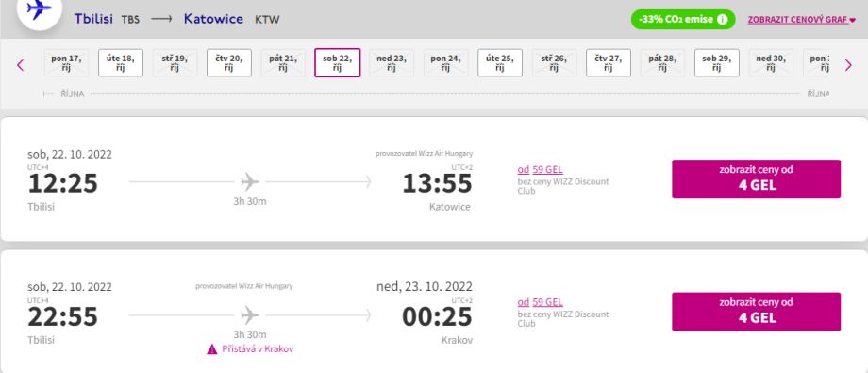Open 59 GEL price link of first flight
The height and width of the screenshot is (373, 868).
pos(547,170)
